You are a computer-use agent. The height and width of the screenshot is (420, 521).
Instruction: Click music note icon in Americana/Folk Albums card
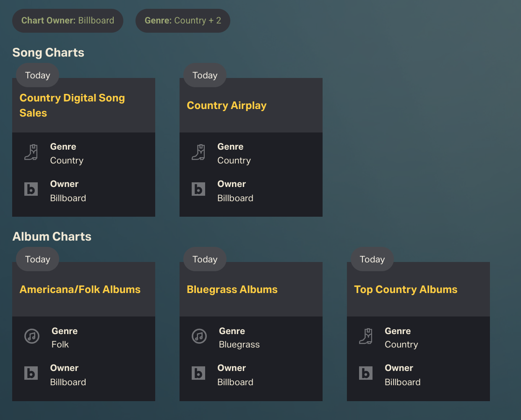pos(32,336)
